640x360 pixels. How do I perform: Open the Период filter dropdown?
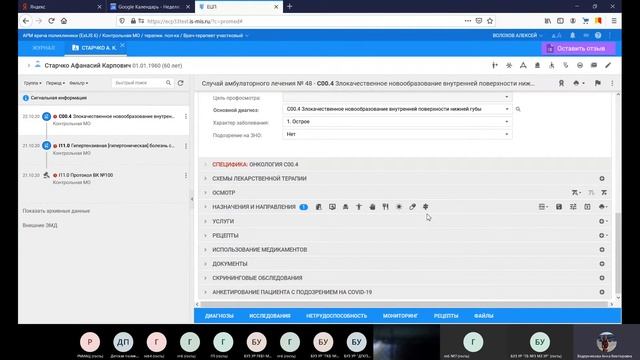click(x=56, y=83)
